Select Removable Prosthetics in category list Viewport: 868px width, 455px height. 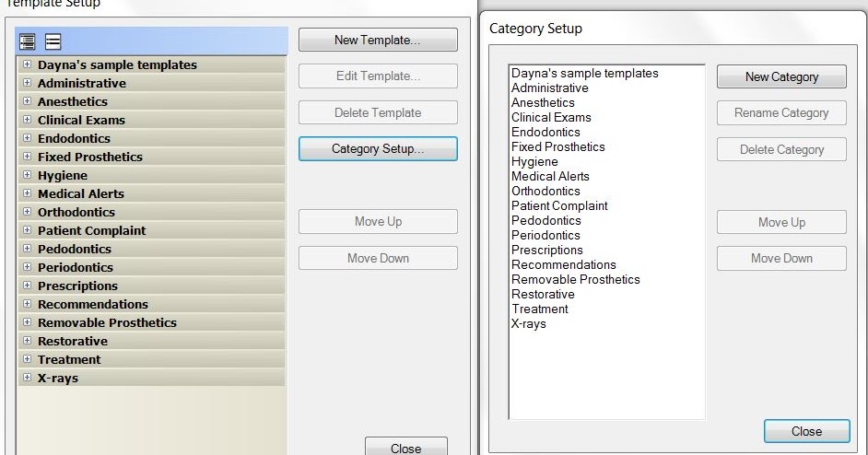(576, 279)
